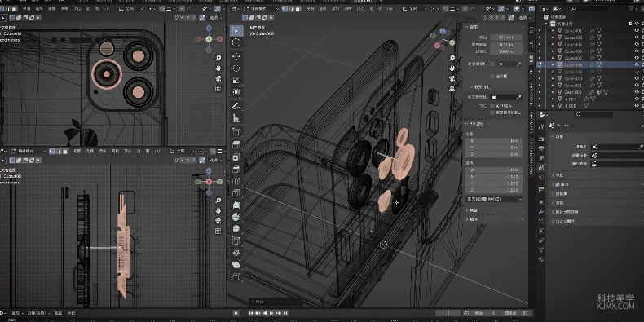Image resolution: width=644 pixels, height=322 pixels.
Task: Select the Edge Slide tool
Action: coord(236,240)
